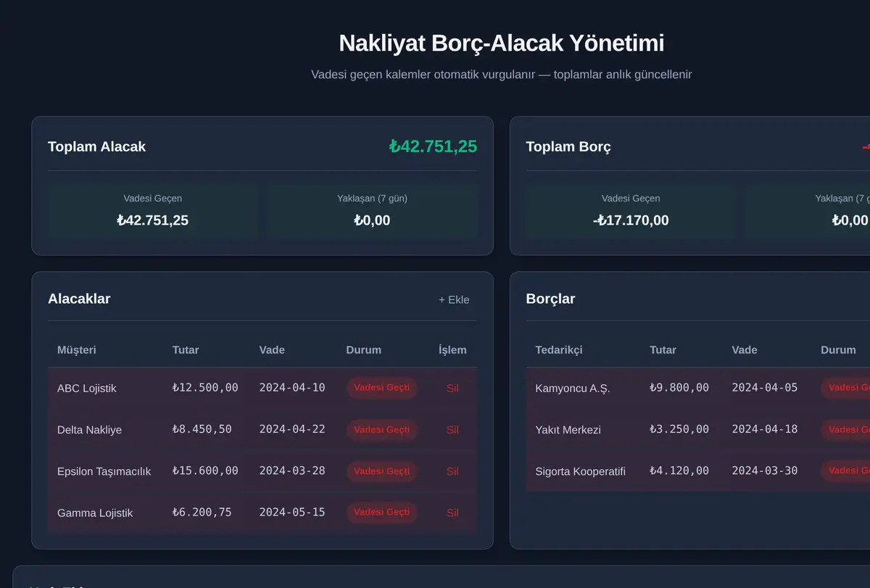Select the Sigorta Kooperatifi supplier cell
Image resolution: width=870 pixels, height=588 pixels.
580,471
